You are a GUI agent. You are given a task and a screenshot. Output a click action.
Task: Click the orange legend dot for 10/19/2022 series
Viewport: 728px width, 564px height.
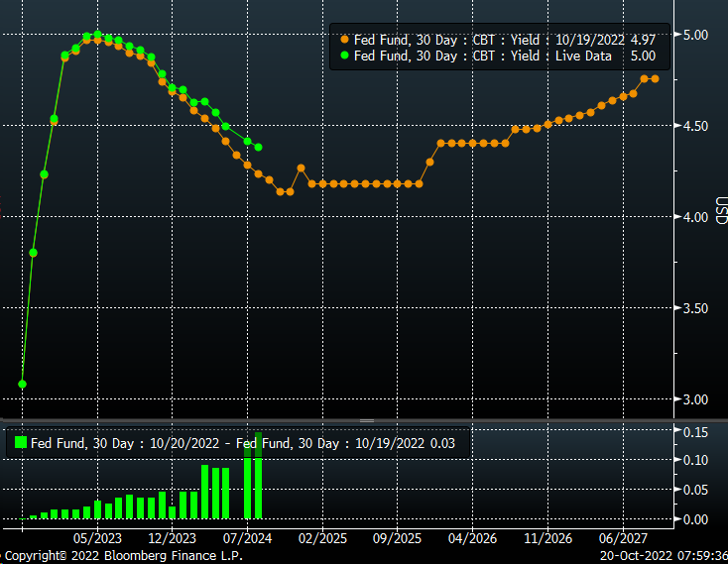click(x=344, y=40)
